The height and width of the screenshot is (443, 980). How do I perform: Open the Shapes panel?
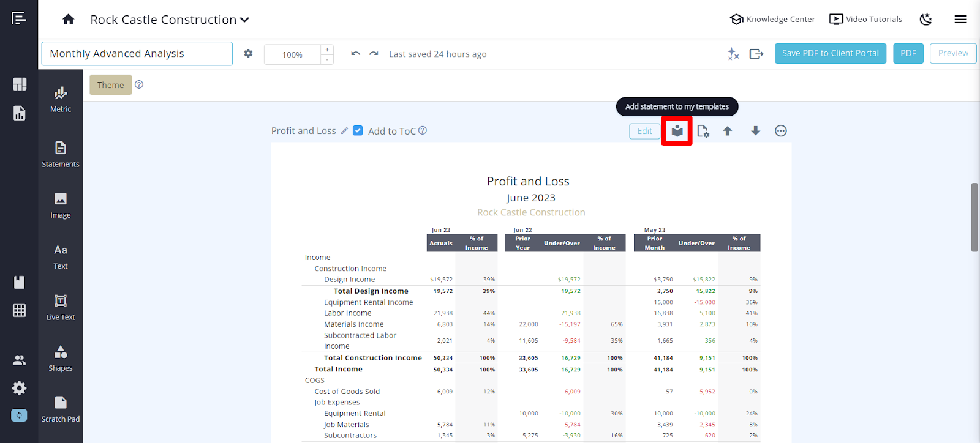pos(61,359)
